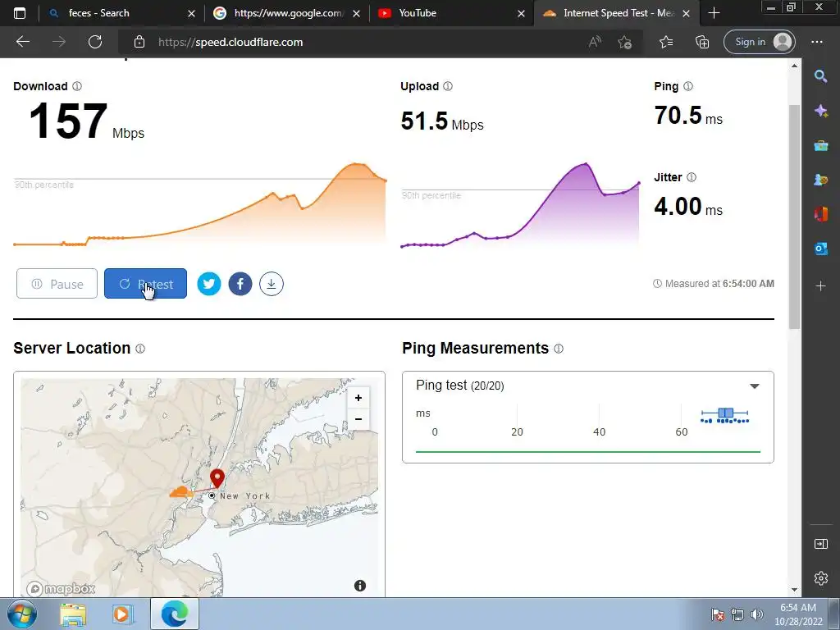Open File Explorer from the taskbar
The image size is (840, 630).
click(x=73, y=614)
